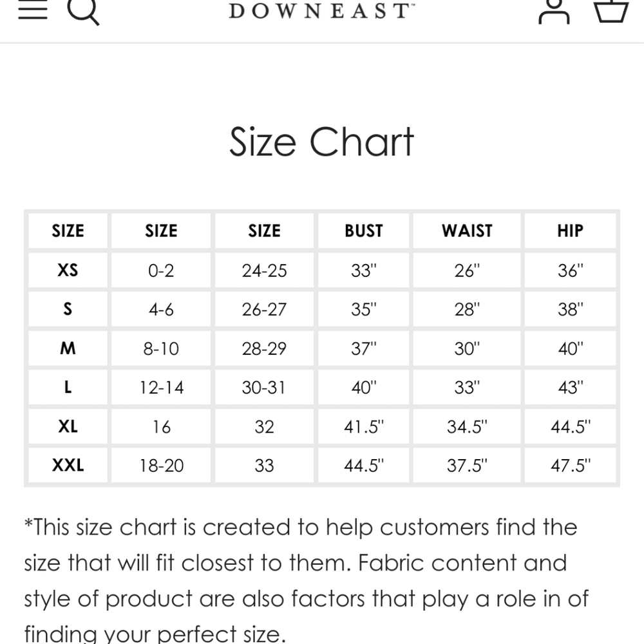Select the size chart disclaimer paragraph

point(307,580)
